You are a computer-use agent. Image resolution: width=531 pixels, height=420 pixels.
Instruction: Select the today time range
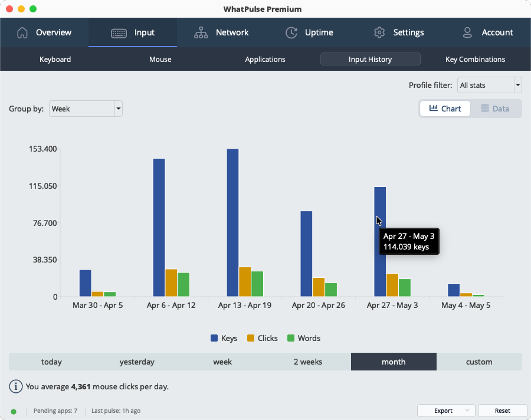pyautogui.click(x=51, y=362)
